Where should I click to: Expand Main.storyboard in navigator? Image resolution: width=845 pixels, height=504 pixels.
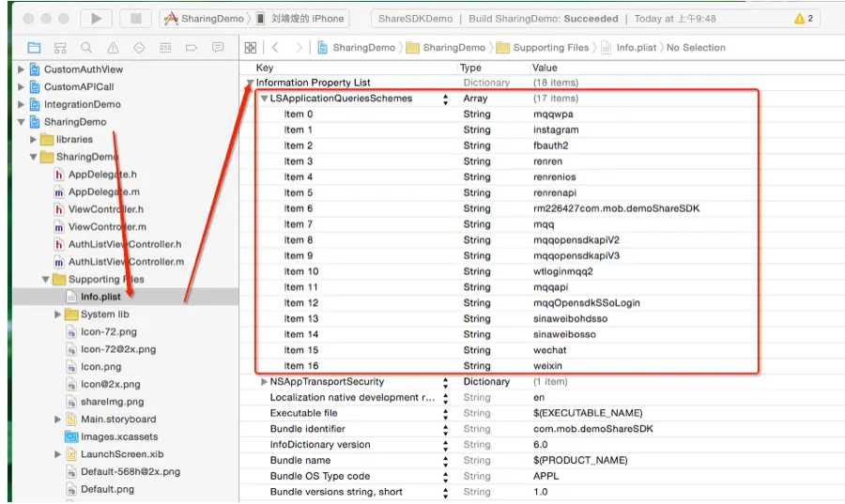(57, 420)
